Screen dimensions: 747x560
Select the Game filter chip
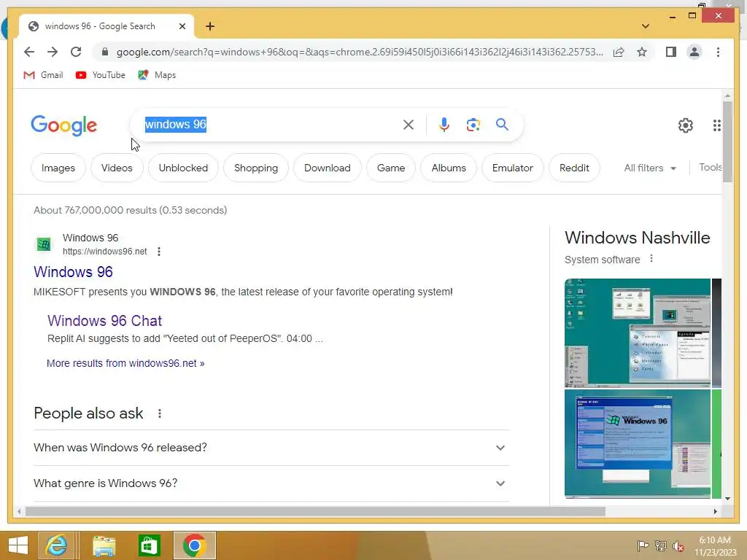pyautogui.click(x=391, y=168)
